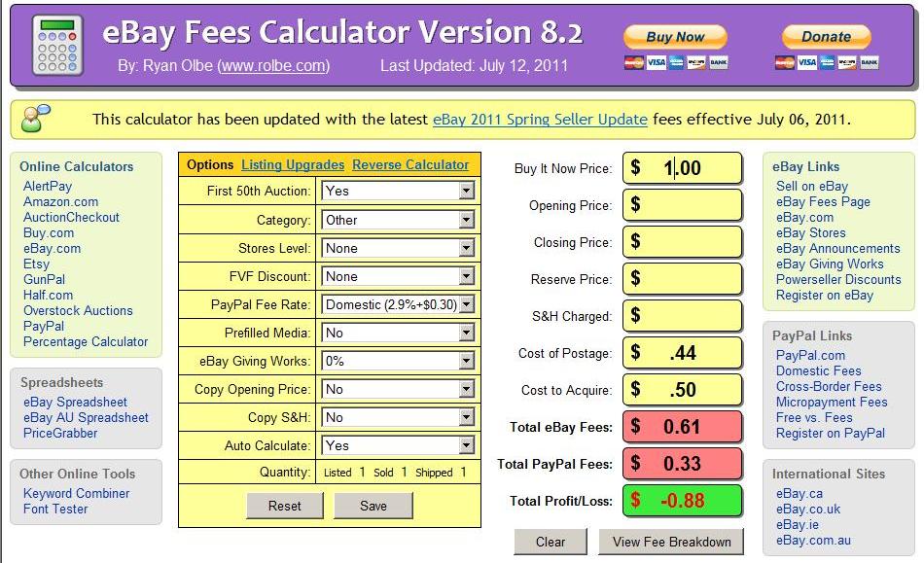
Task: Click the user icon in the yellow notice bar
Action: [x=36, y=119]
